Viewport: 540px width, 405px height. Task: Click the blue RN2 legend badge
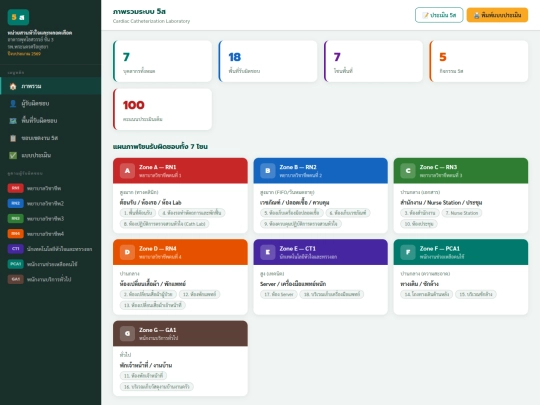click(15, 203)
